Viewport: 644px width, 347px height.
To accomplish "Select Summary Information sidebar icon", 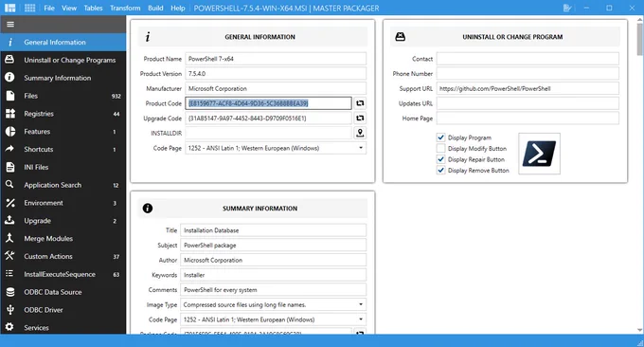I will coord(9,78).
